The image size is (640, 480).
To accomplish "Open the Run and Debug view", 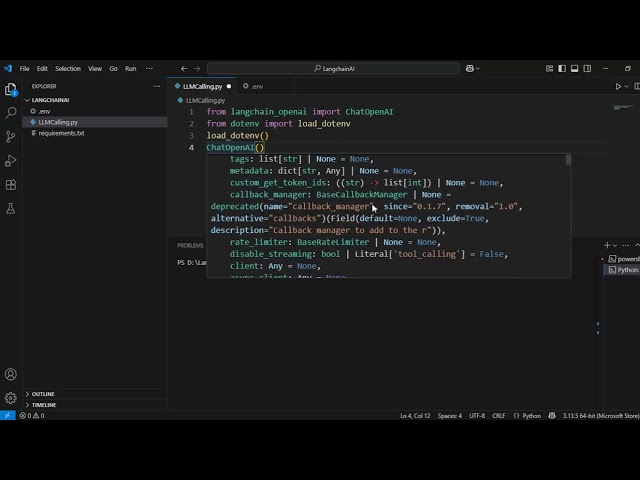I will click(11, 161).
